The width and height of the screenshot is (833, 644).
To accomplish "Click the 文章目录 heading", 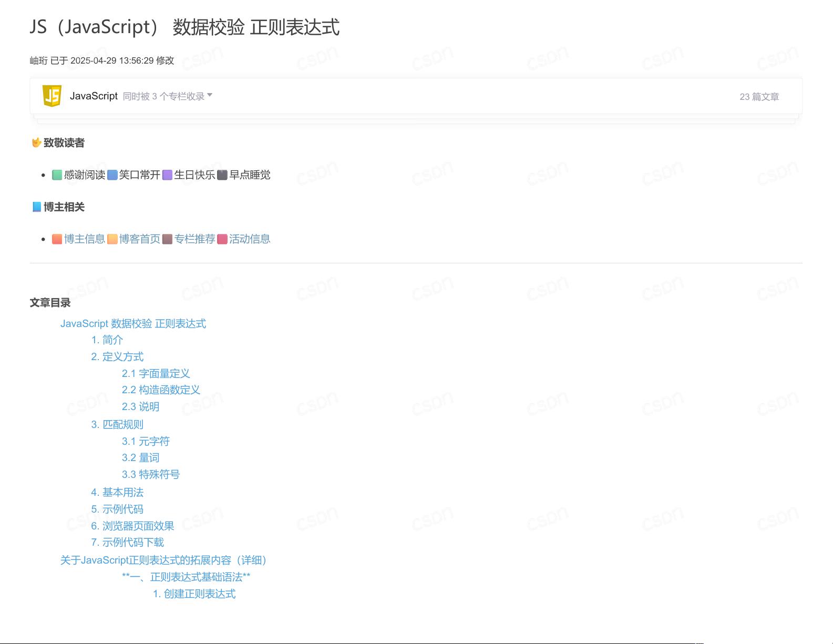I will click(x=50, y=303).
